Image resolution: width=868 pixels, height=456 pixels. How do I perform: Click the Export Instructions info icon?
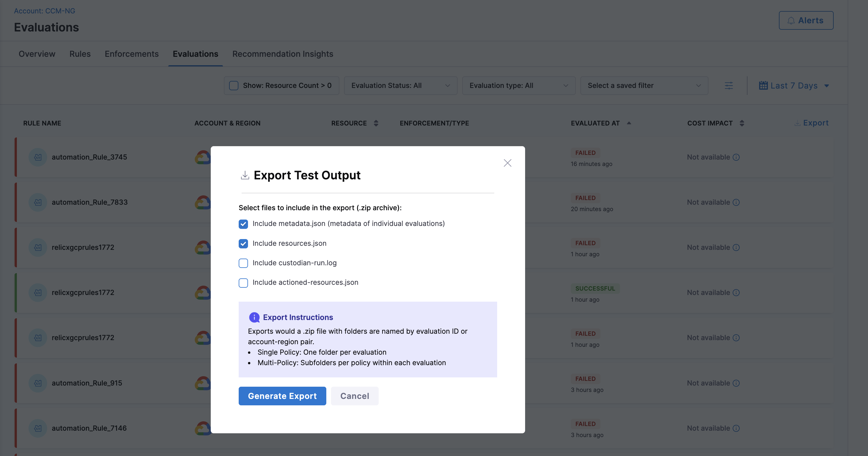click(x=254, y=317)
